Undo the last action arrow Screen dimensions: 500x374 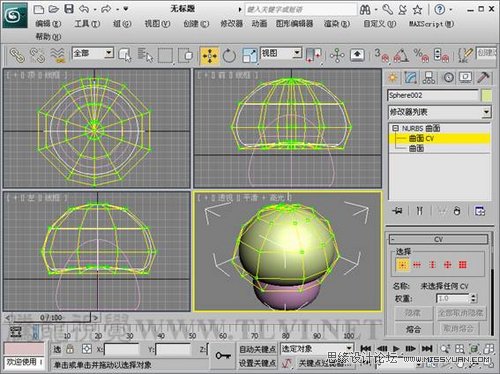click(83, 9)
